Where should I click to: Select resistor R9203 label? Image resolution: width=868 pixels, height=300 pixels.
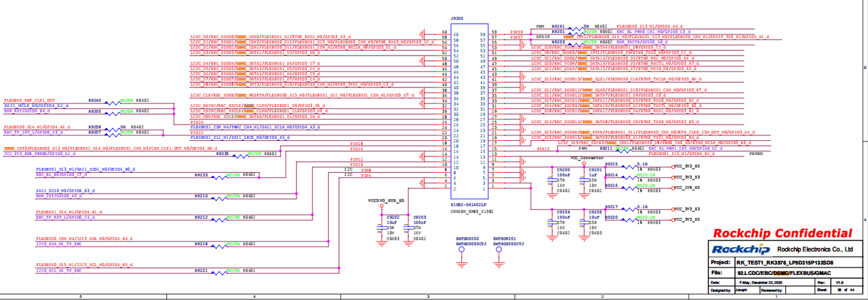pyautogui.click(x=559, y=42)
